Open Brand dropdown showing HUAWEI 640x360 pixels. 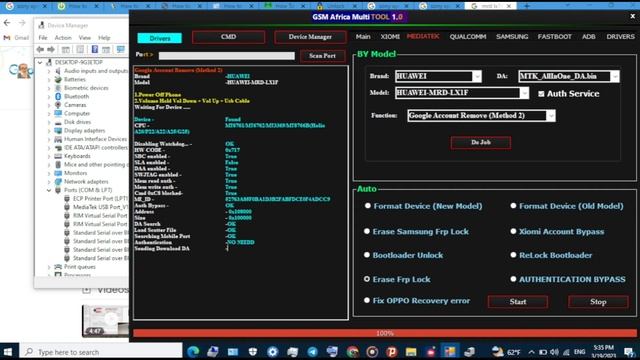coord(476,76)
